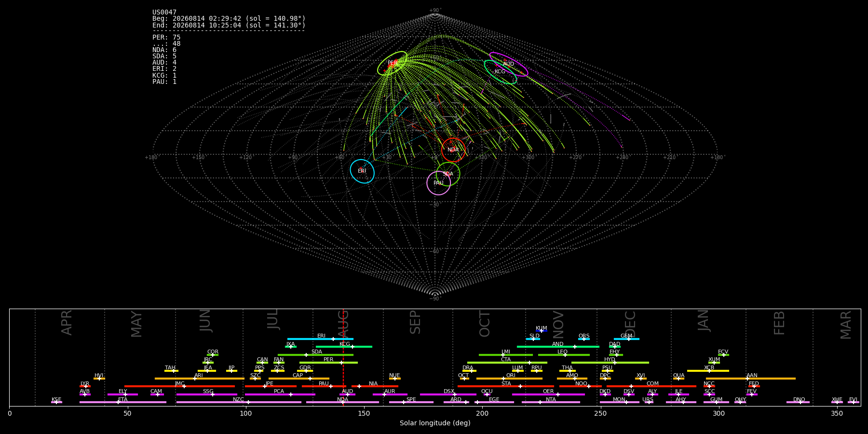Click the KUM shower peak marker
This screenshot has width=868, height=434.
(542, 331)
